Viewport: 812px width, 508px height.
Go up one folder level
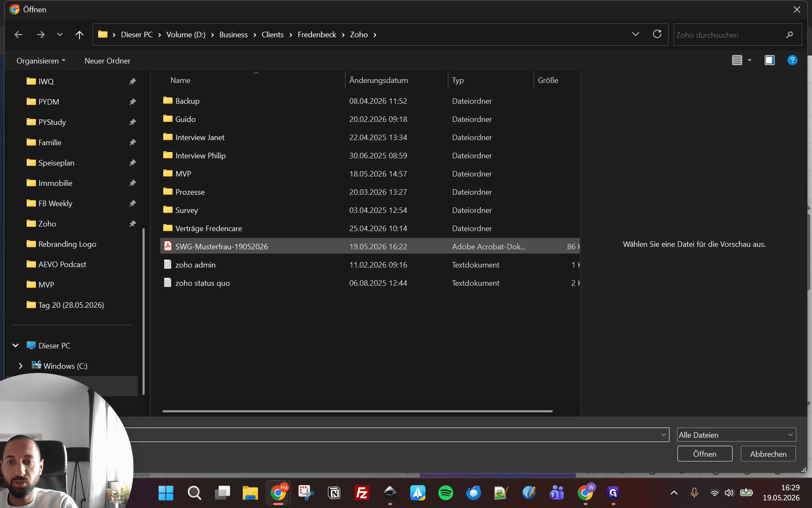pyautogui.click(x=79, y=35)
